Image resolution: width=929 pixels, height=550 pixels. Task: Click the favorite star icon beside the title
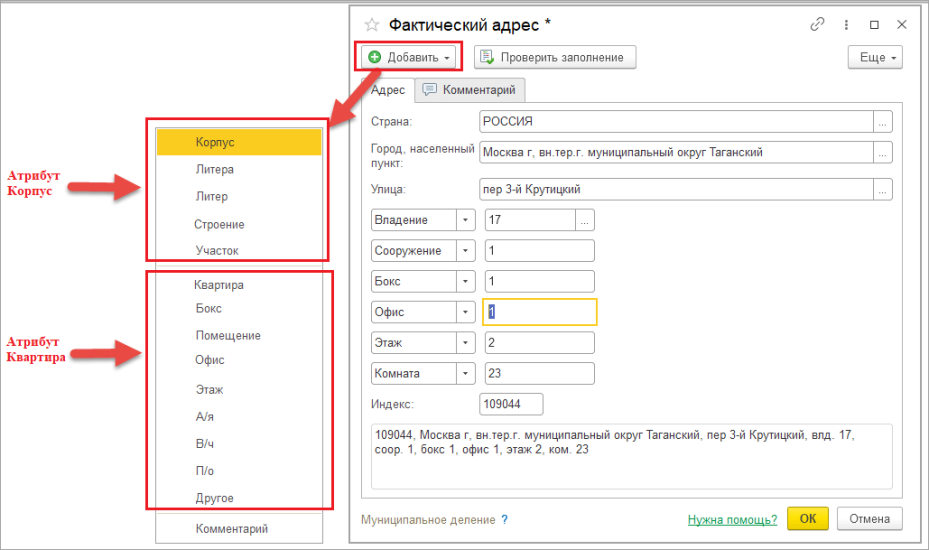tap(371, 25)
